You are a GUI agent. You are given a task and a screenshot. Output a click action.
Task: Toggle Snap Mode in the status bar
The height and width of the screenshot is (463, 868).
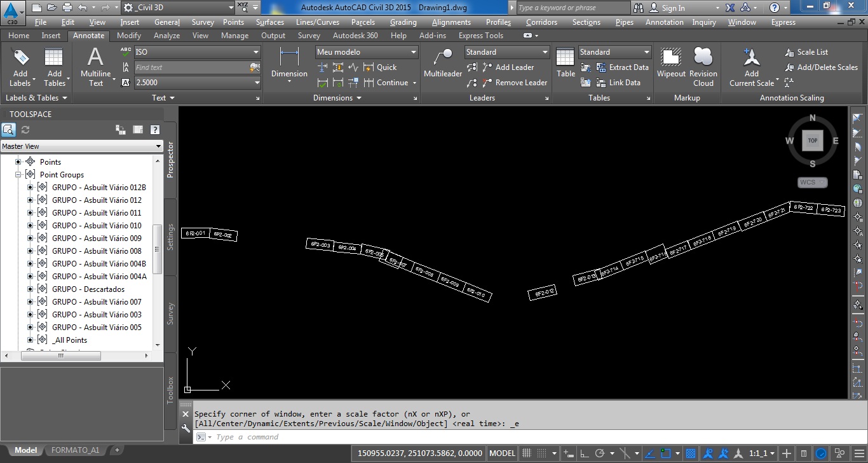tap(527, 453)
